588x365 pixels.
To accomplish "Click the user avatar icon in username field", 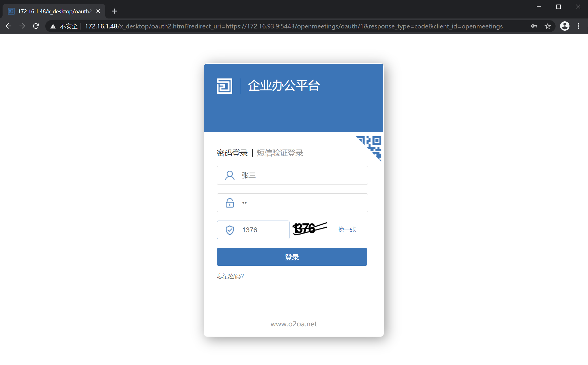I will click(x=230, y=175).
